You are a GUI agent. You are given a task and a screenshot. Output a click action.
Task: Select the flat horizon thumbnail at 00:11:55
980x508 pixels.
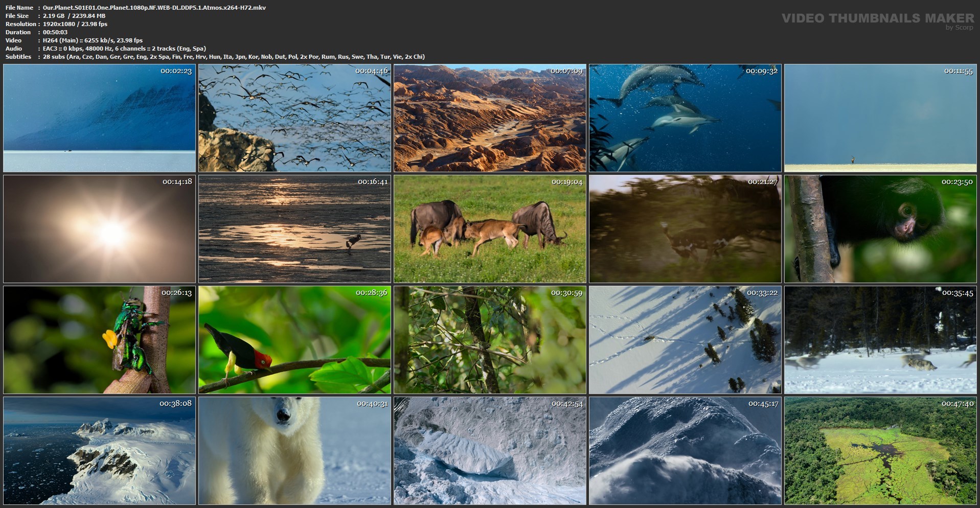(x=880, y=118)
